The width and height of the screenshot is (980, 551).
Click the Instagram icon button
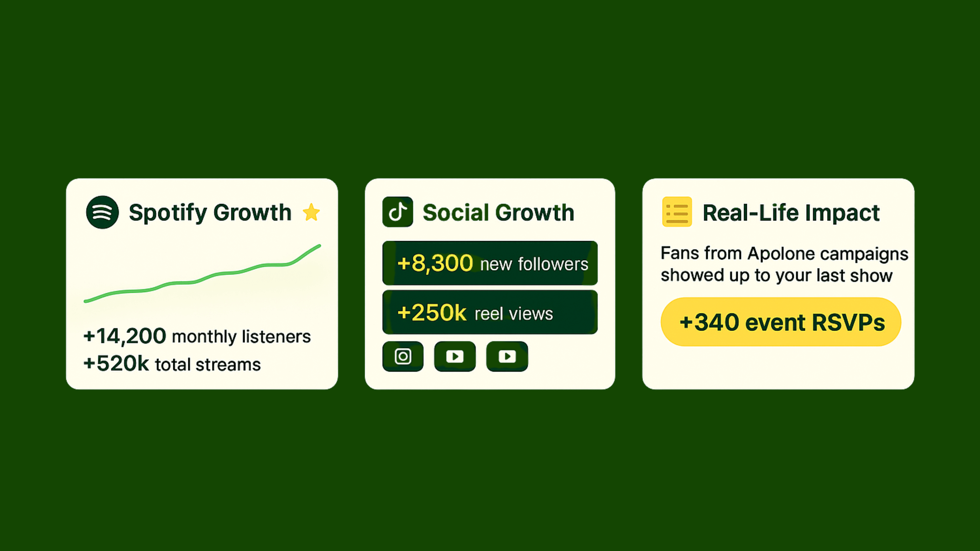pyautogui.click(x=403, y=356)
